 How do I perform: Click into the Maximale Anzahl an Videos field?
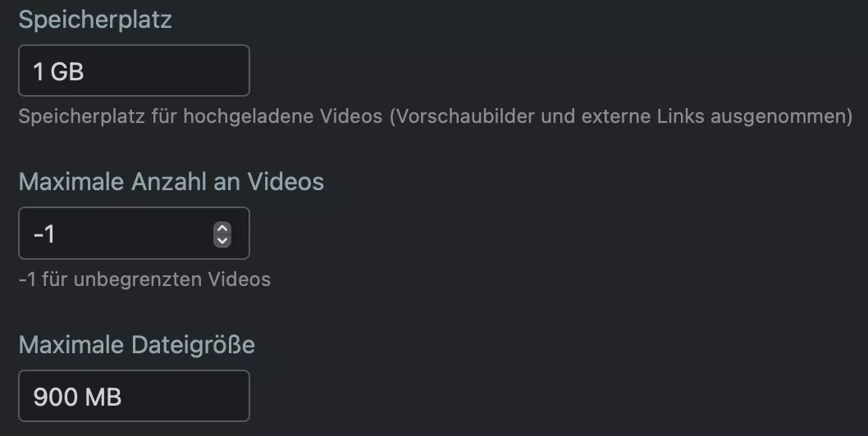point(134,233)
